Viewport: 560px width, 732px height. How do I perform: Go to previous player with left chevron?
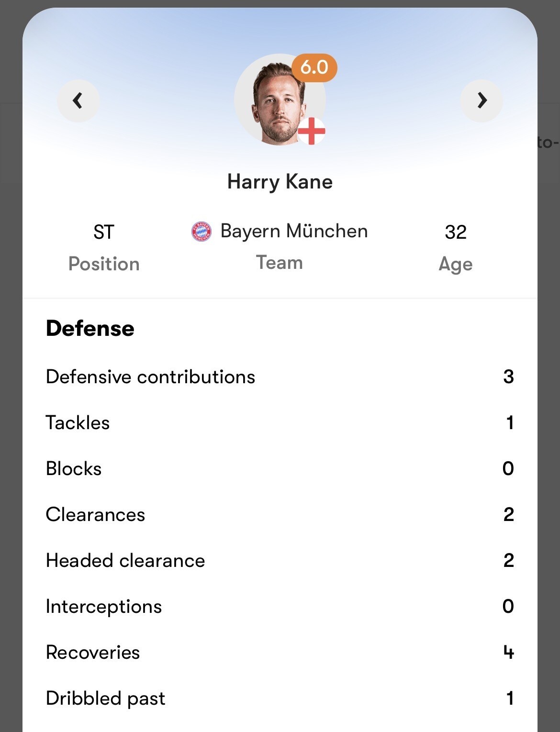click(x=78, y=100)
